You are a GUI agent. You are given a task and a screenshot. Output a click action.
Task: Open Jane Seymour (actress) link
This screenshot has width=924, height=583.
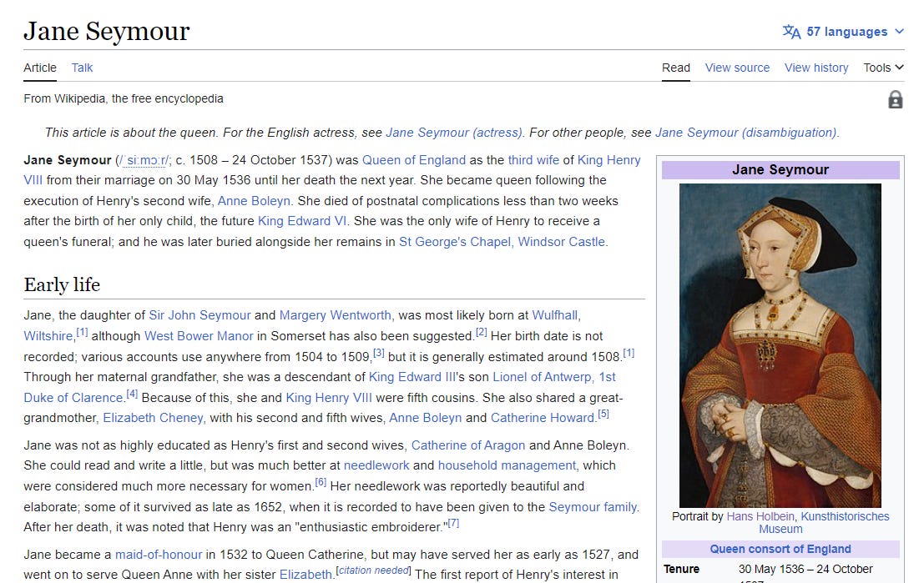[x=454, y=133]
